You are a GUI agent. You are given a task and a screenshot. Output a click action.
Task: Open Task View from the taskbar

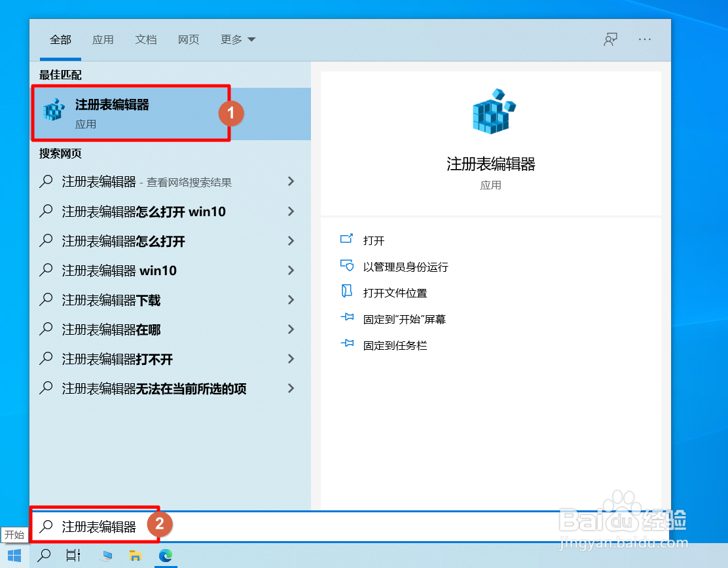click(x=73, y=556)
